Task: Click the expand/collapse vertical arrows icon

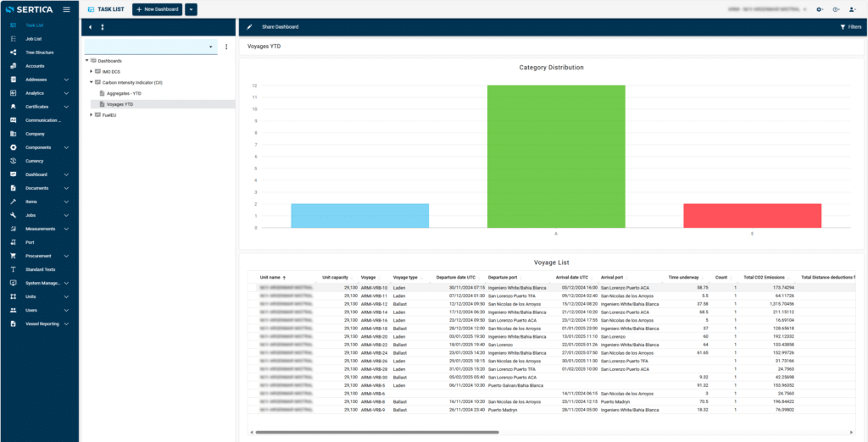Action: 103,27
